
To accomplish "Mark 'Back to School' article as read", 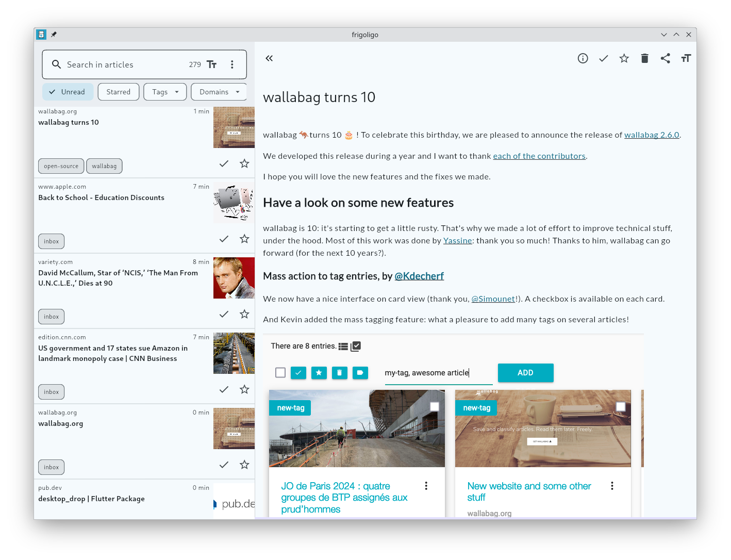I will tap(224, 239).
